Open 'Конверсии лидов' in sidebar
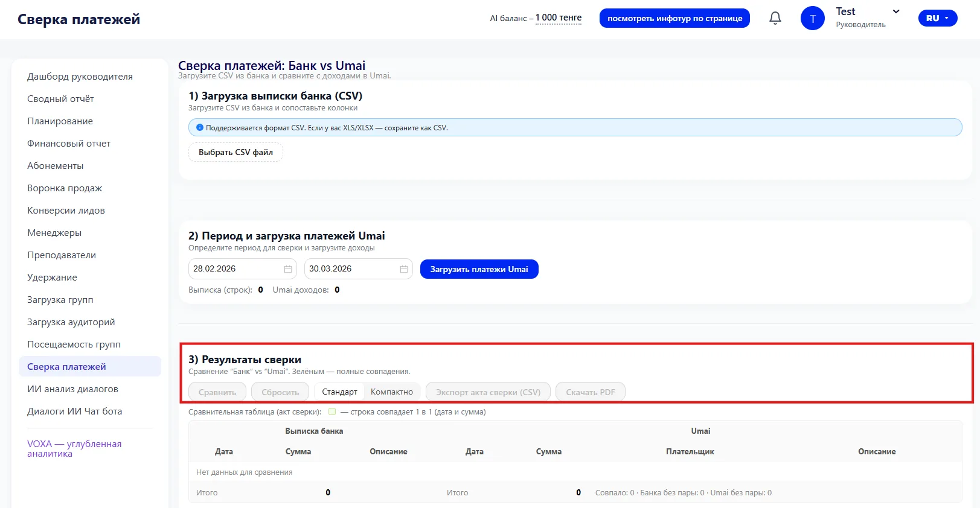The width and height of the screenshot is (980, 508). tap(66, 211)
